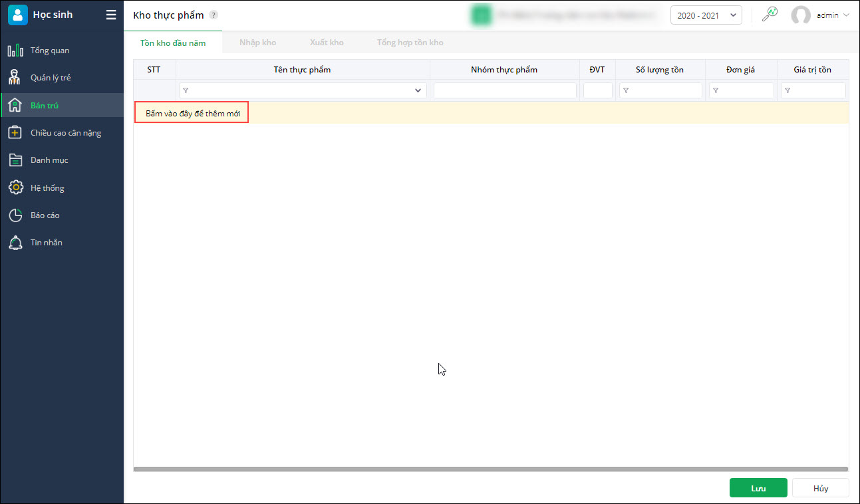
Task: Open Danh mục in the sidebar
Action: (62, 160)
